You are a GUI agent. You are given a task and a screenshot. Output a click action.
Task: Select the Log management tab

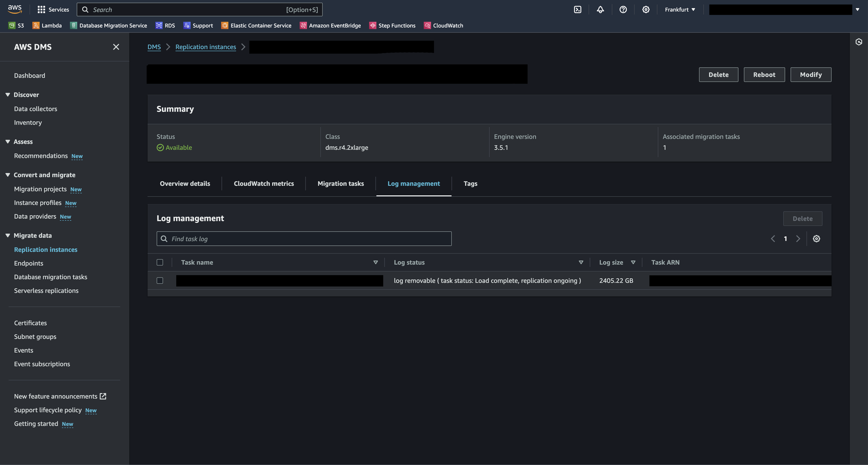click(414, 184)
